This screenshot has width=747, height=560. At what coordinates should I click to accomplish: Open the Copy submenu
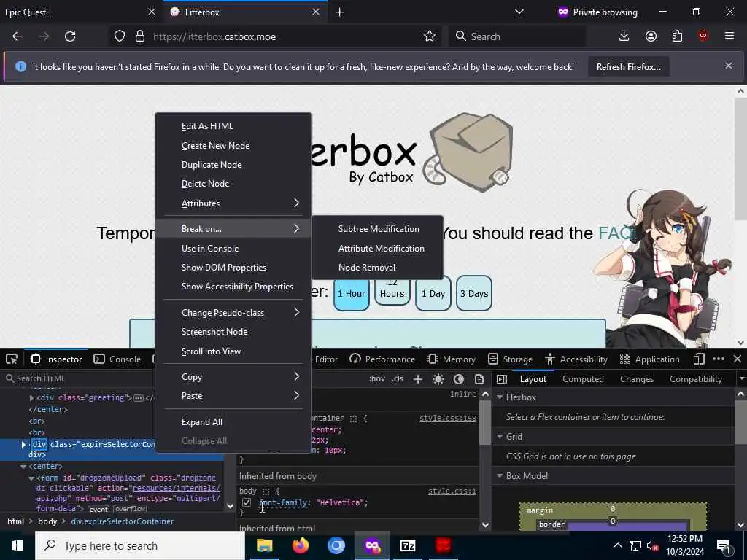pos(233,377)
